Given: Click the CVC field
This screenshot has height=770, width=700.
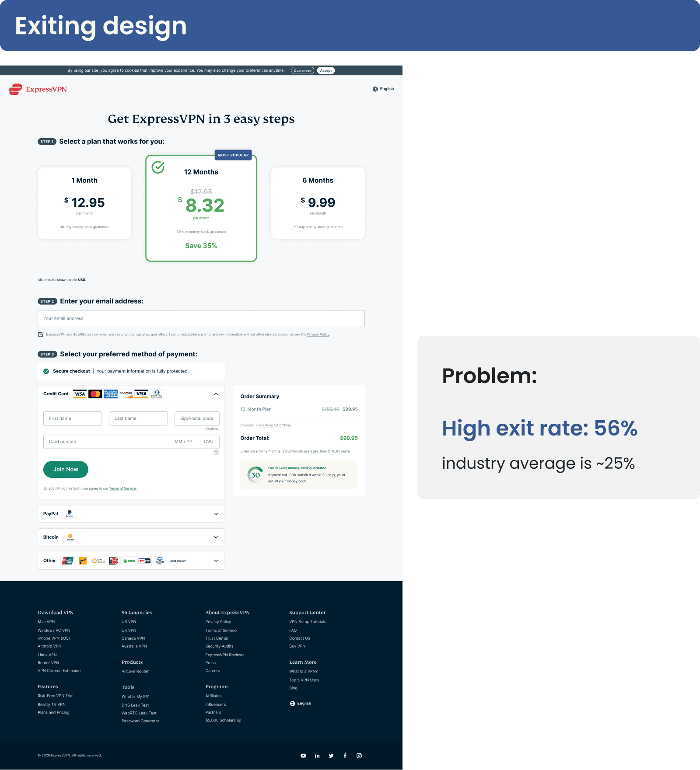Looking at the screenshot, I should pyautogui.click(x=209, y=442).
